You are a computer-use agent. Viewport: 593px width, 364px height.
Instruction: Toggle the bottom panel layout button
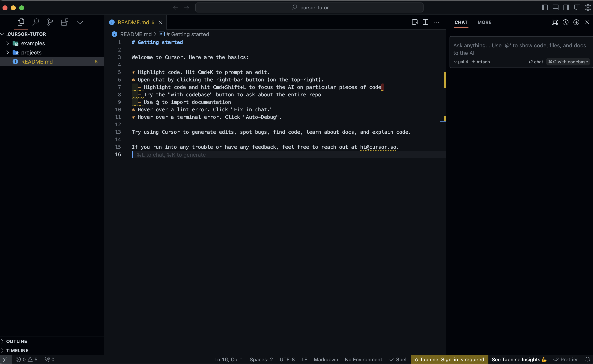[x=555, y=7]
